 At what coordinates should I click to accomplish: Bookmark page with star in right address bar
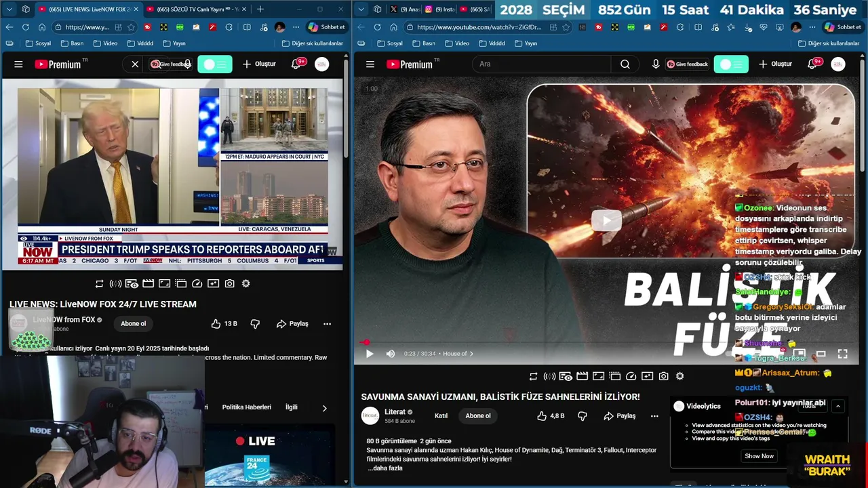[x=566, y=27]
